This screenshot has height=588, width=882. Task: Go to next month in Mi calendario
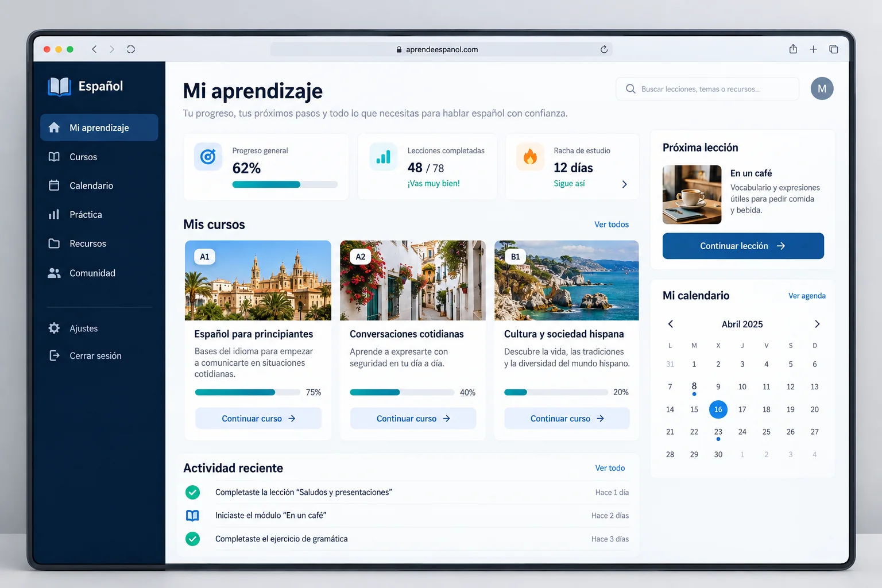click(817, 324)
